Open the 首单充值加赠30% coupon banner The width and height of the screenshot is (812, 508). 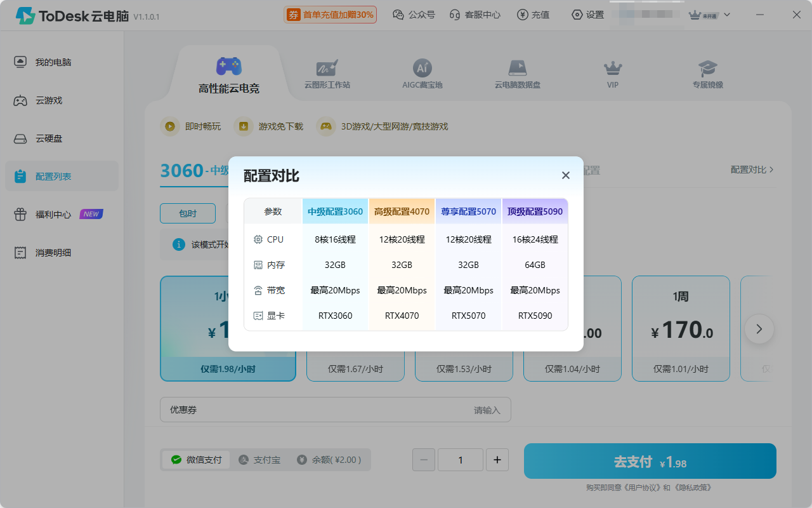point(330,15)
